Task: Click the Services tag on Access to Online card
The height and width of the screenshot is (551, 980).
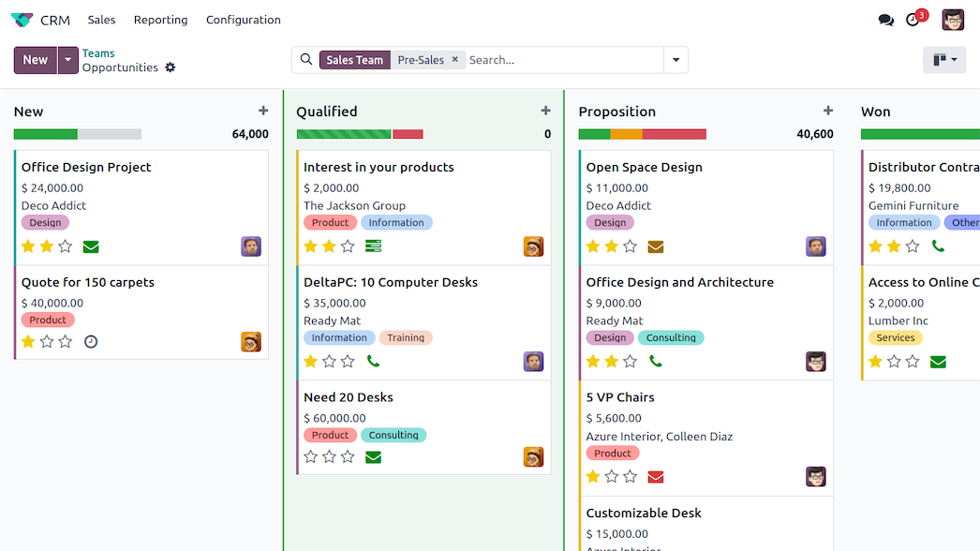Action: coord(895,337)
